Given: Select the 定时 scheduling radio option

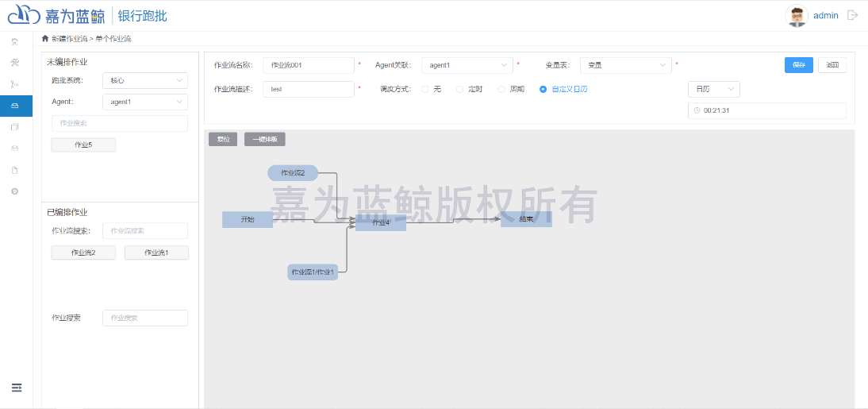Looking at the screenshot, I should click(460, 89).
